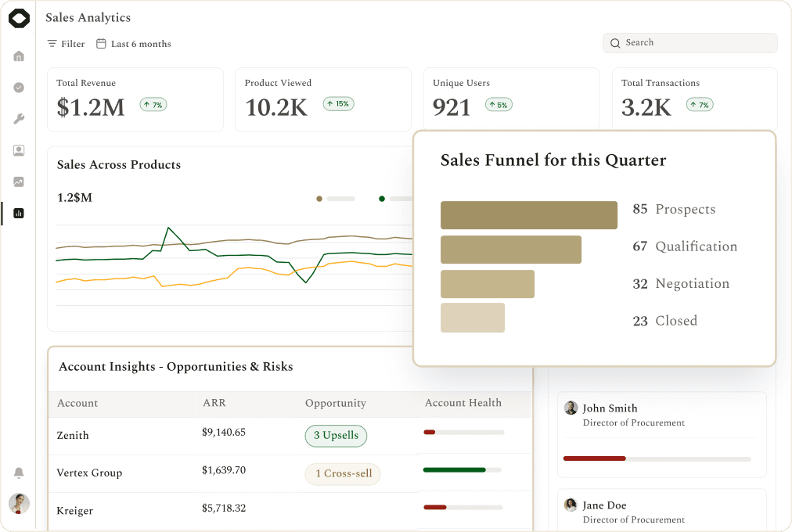Screen dimensions: 792x532
Task: Click John Smith's red progress bar
Action: coord(595,458)
